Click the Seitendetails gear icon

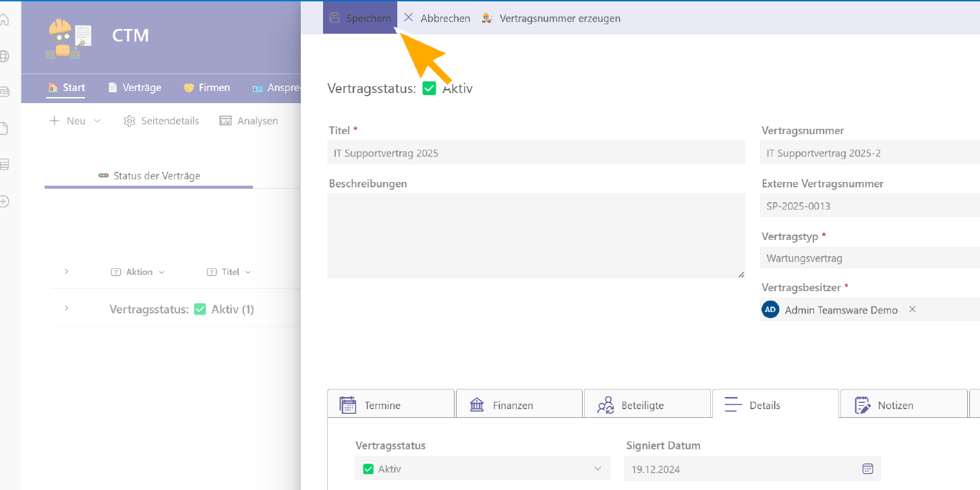[129, 121]
